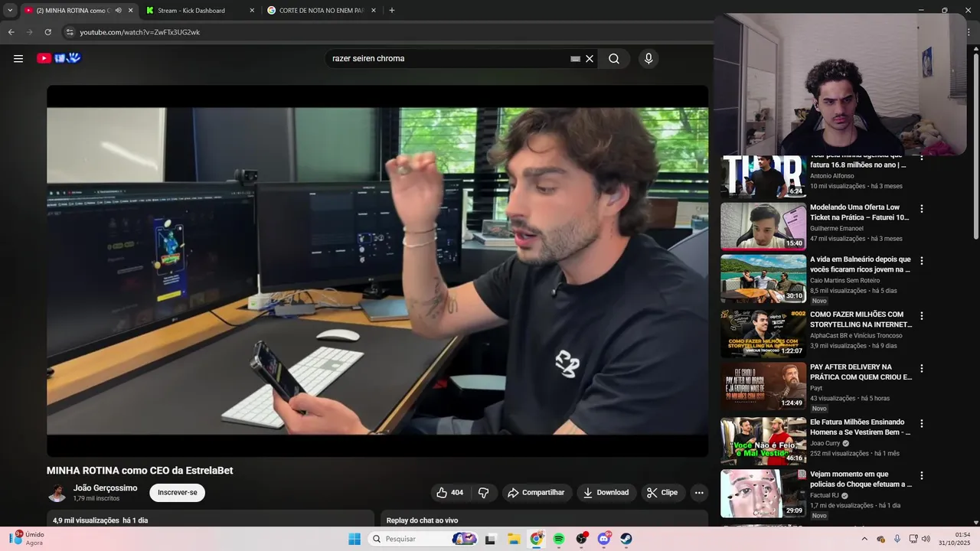Click the Windows taskbar Pesquisar search box
This screenshot has height=551, width=980.
point(422,539)
